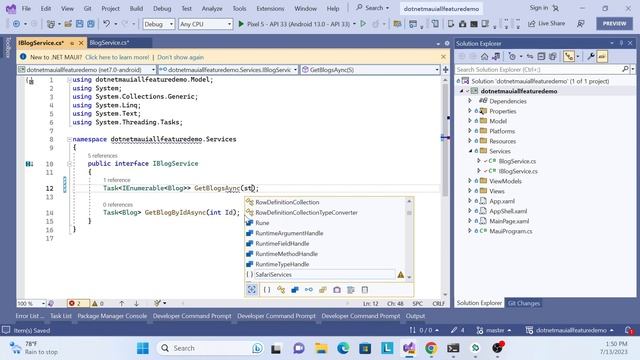Screen dimensions: 640x360
Task: Navigate to previous issue up arrow
Action: (122, 303)
